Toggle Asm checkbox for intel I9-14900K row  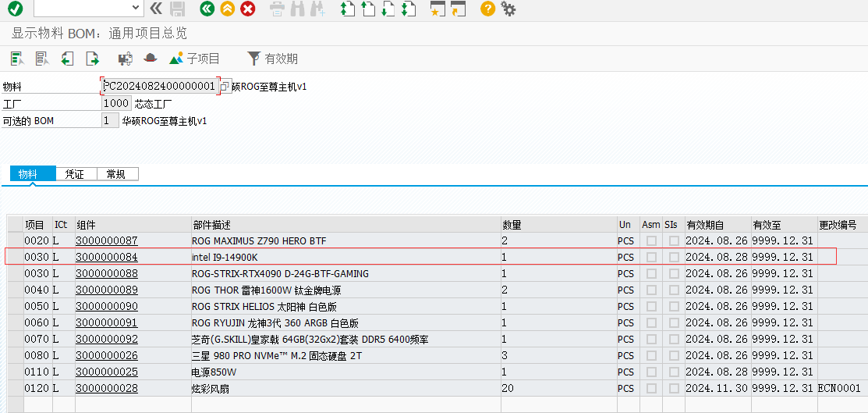coord(651,257)
